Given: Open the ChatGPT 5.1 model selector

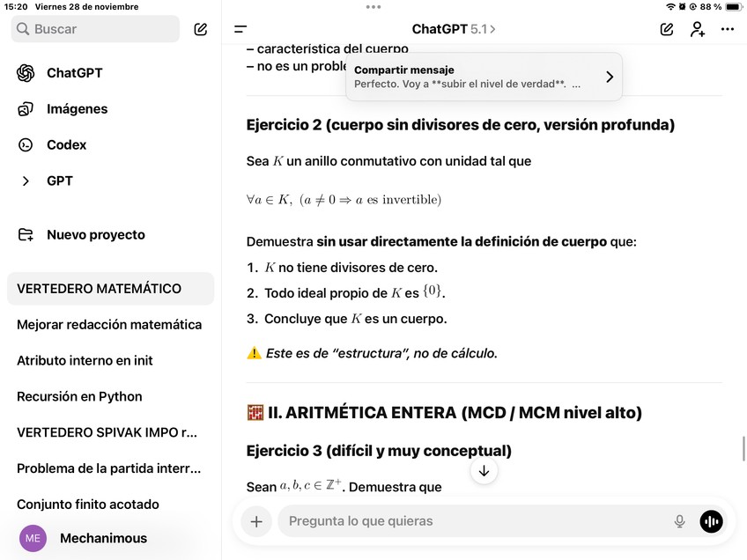Looking at the screenshot, I should click(x=454, y=29).
